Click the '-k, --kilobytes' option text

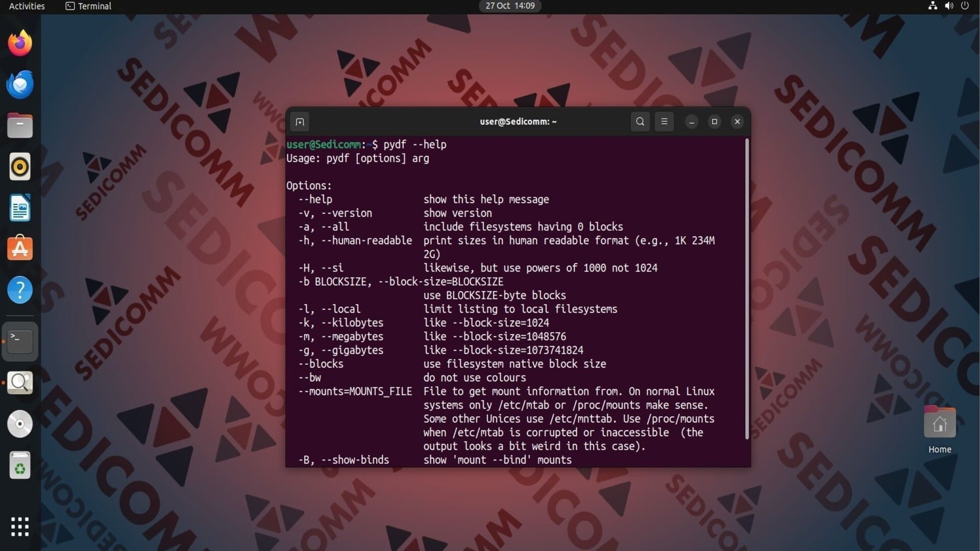tap(341, 322)
